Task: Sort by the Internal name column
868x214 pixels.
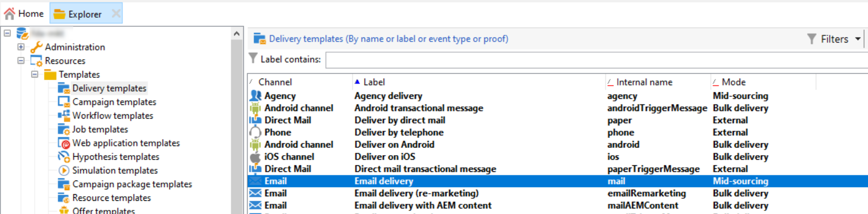Action: pos(644,82)
